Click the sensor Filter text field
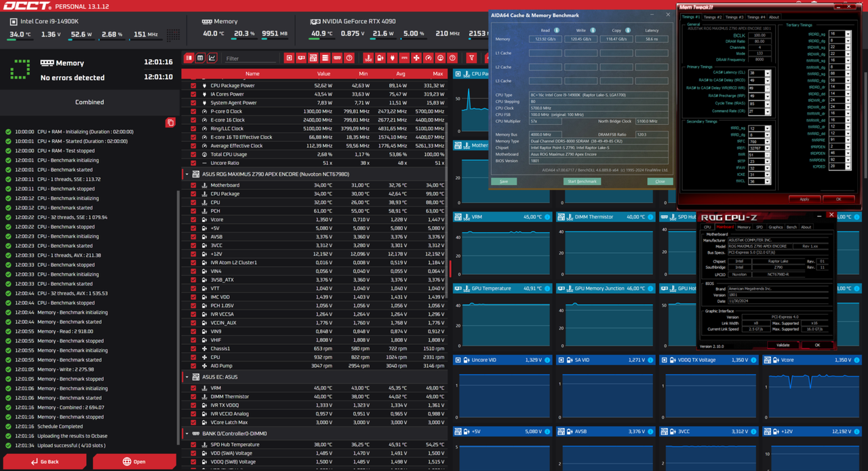This screenshot has width=868, height=471. (x=251, y=58)
